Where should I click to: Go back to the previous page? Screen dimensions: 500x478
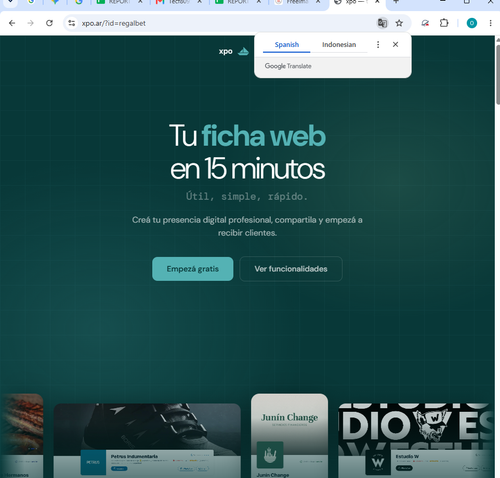[x=12, y=23]
